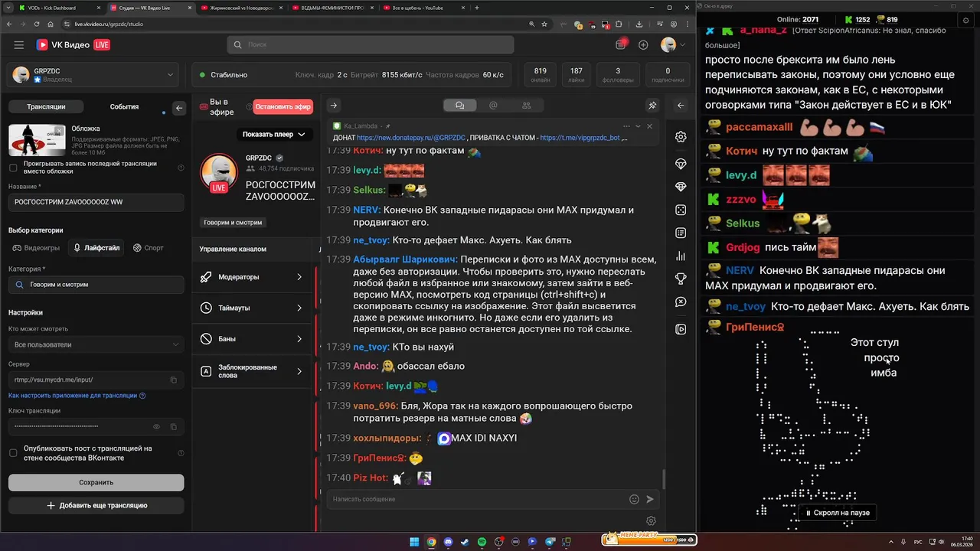The image size is (980, 551).
Task: Expand the Показать плеер dropdown
Action: point(274,134)
